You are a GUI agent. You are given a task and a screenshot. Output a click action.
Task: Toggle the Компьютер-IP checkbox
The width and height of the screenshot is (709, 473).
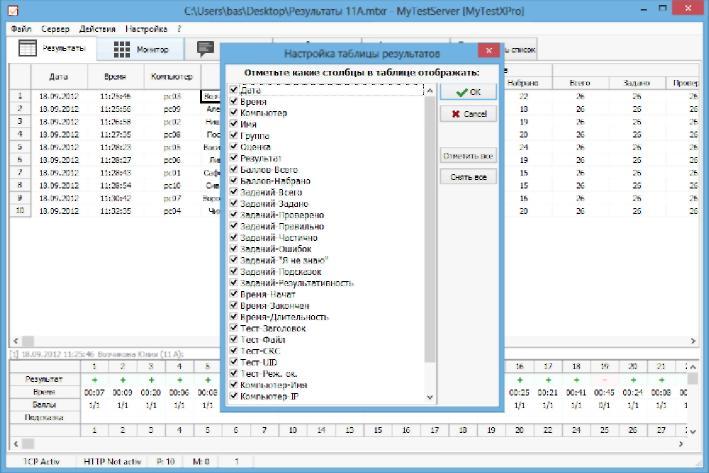[x=233, y=396]
